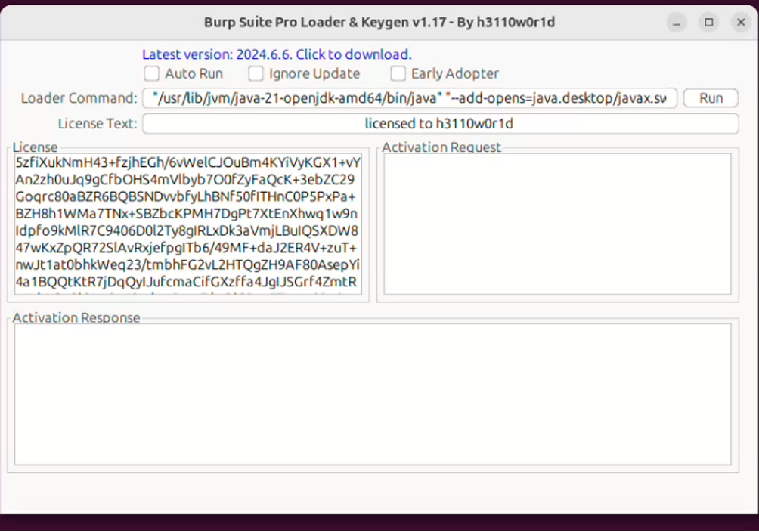Click the Run button
The height and width of the screenshot is (532, 759).
pyautogui.click(x=711, y=98)
